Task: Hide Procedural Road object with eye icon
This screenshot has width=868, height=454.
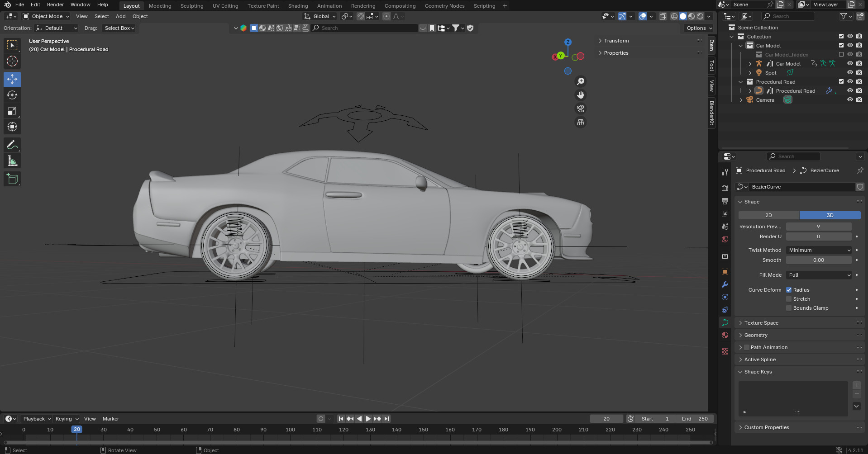Action: coord(850,90)
